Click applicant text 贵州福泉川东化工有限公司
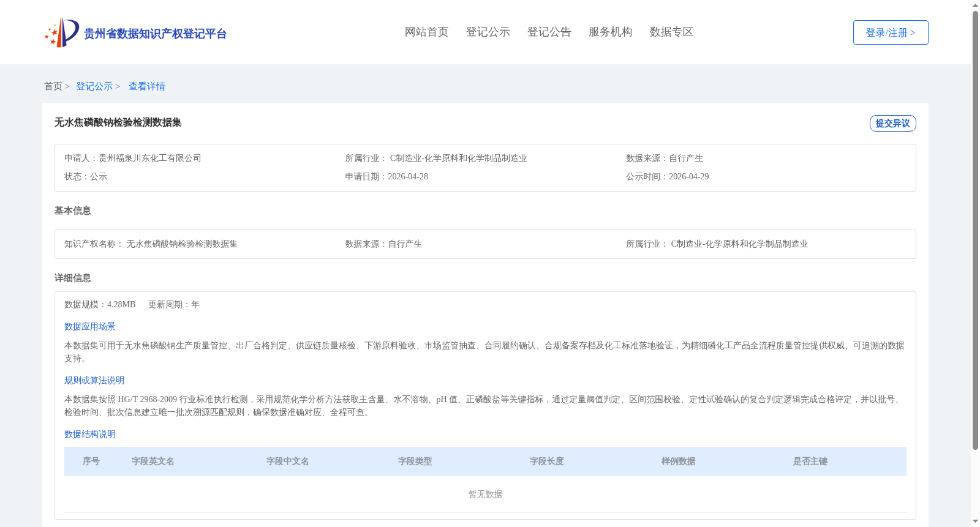The image size is (980, 527). pyautogui.click(x=150, y=158)
